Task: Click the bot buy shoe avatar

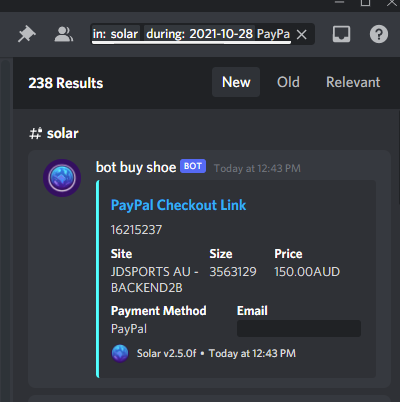Action: pos(62,178)
